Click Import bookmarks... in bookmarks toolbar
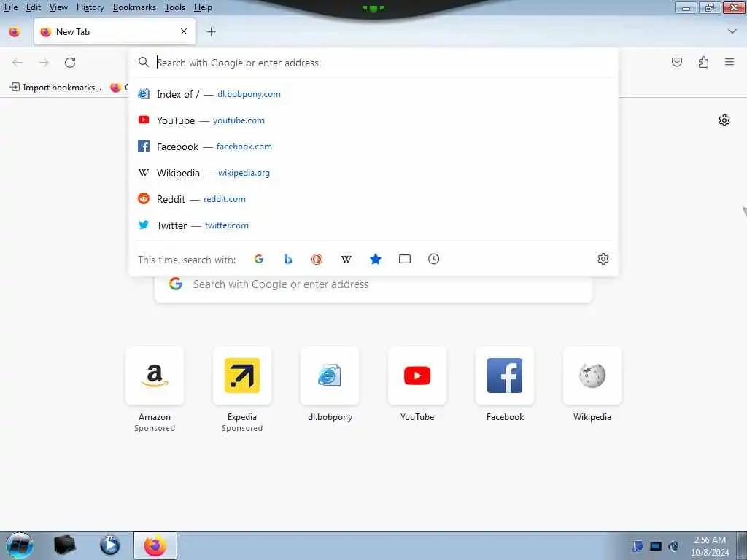Viewport: 747px width, 560px height. tap(56, 87)
